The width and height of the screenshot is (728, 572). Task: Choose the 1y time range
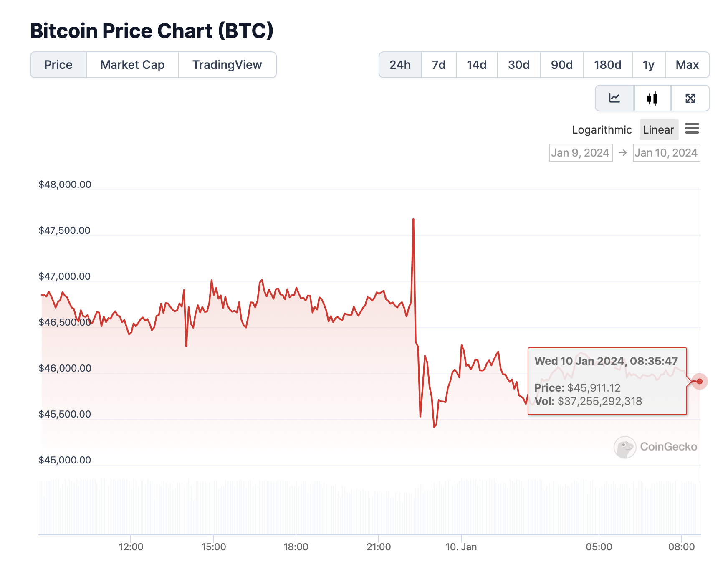[x=648, y=65]
